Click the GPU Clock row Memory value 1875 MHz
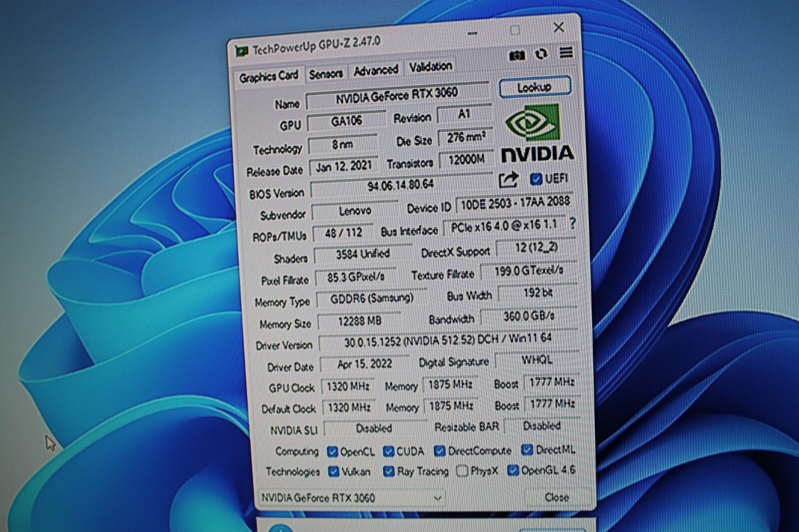This screenshot has height=532, width=799. 450,384
